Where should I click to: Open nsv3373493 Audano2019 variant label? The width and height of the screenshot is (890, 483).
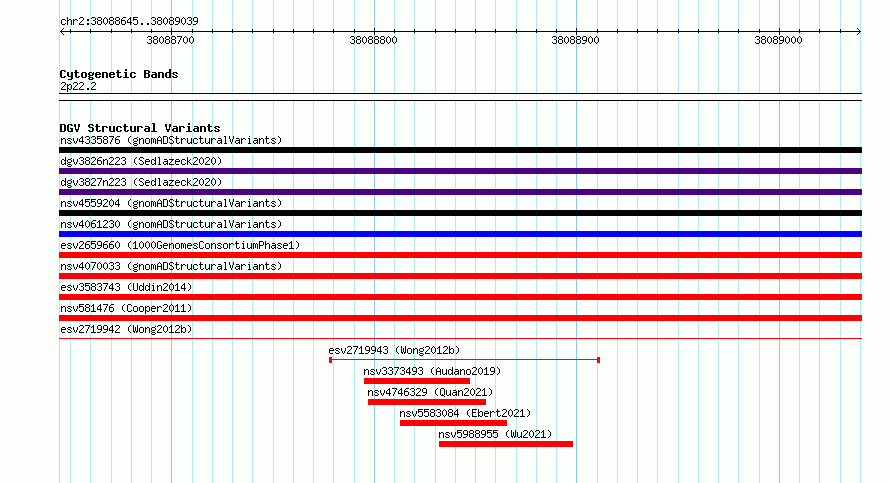(x=433, y=371)
